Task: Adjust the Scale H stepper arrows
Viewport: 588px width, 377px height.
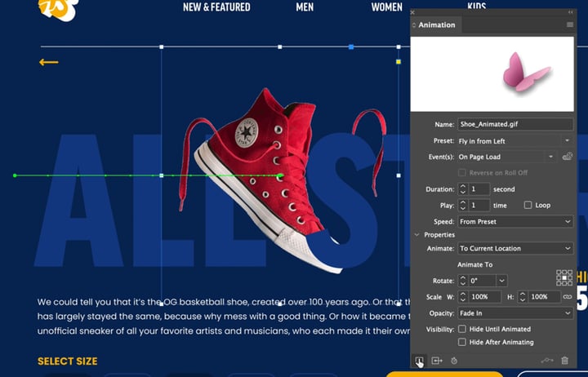Action: click(x=523, y=297)
